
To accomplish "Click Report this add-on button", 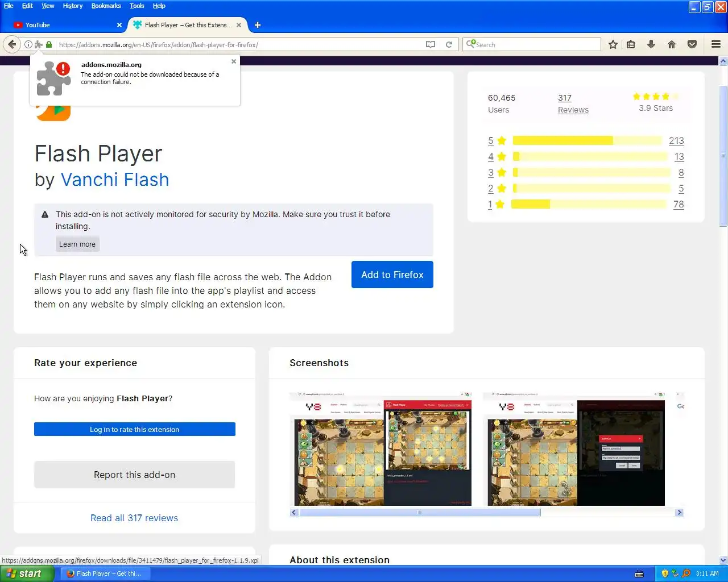I will [x=135, y=475].
